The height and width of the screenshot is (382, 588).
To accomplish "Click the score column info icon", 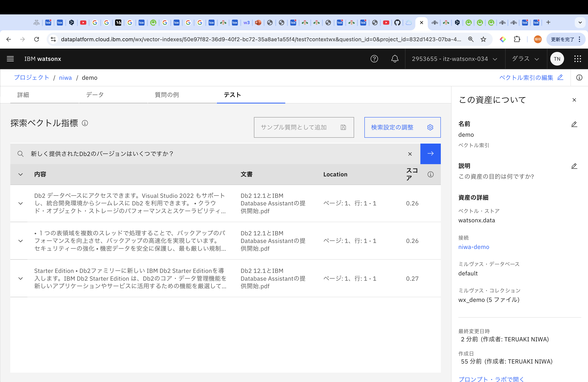I will 430,174.
